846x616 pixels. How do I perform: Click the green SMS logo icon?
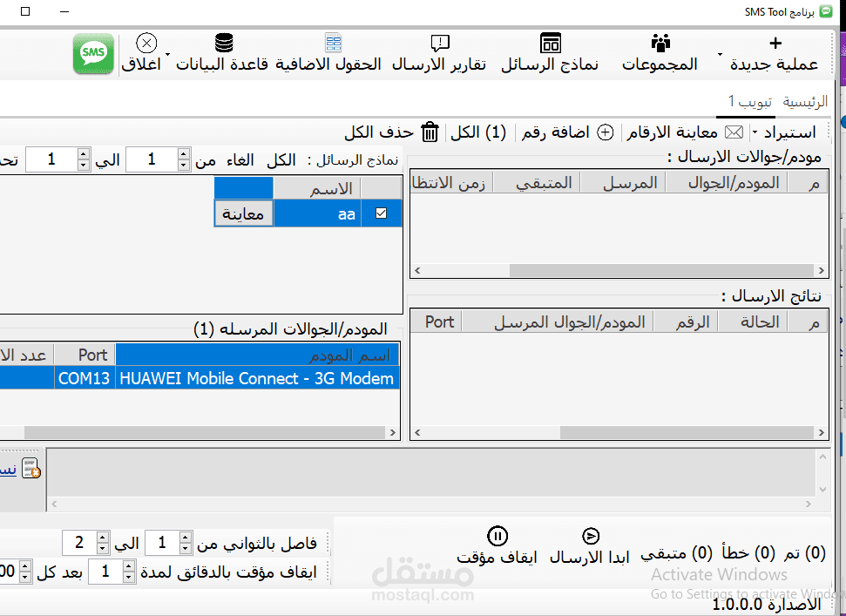click(93, 53)
